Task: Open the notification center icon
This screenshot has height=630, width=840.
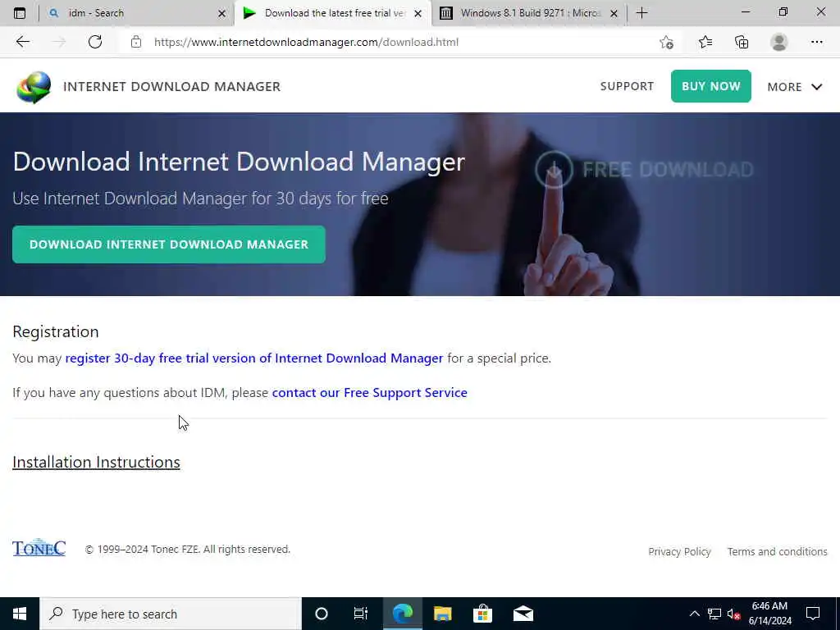Action: 813,614
